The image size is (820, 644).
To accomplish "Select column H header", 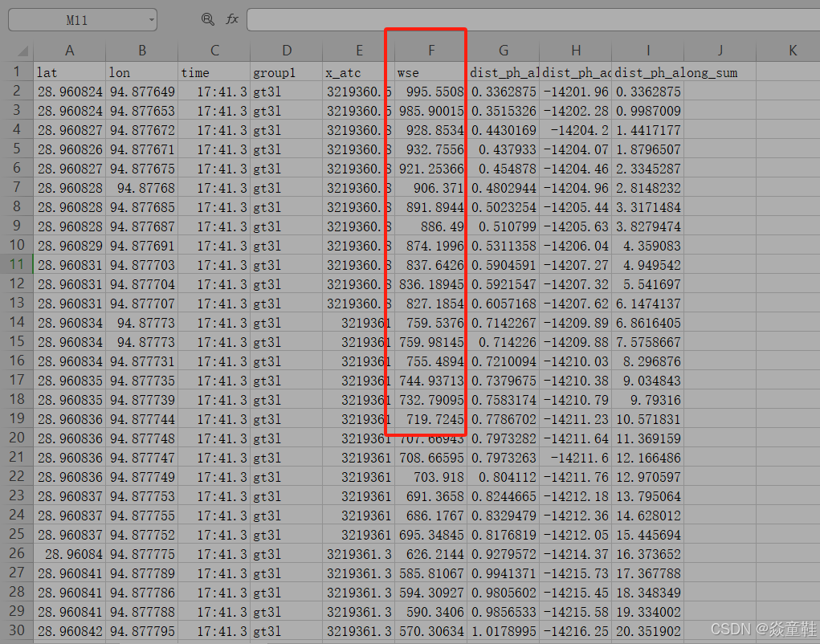I will pyautogui.click(x=575, y=51).
